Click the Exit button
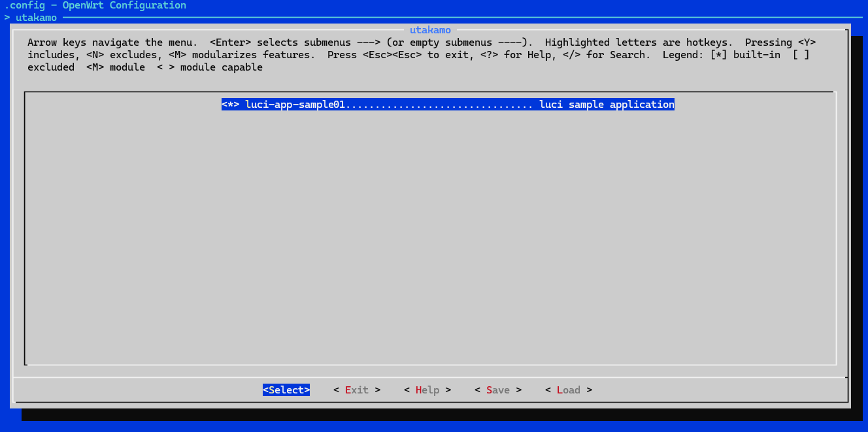868x432 pixels. [x=357, y=390]
